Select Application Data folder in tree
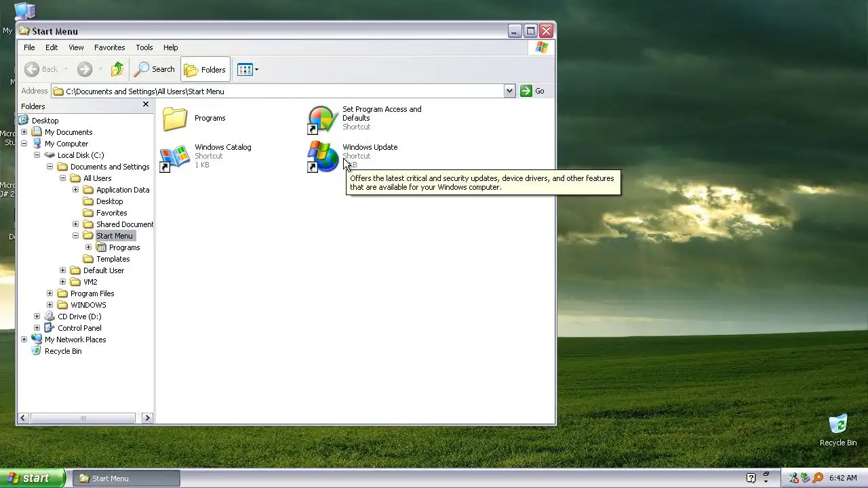The width and height of the screenshot is (868, 488). pos(123,190)
